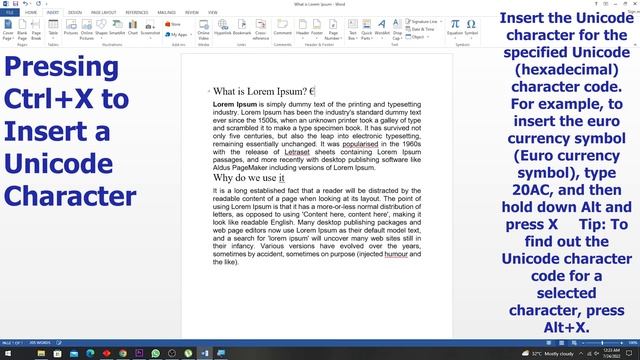Viewport: 640px width, 360px height.
Task: Switch to the VIEW tab
Action: 213,13
